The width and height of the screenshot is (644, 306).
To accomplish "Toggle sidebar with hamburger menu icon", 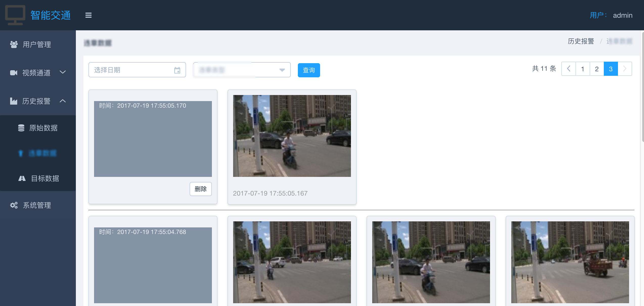I will point(88,15).
